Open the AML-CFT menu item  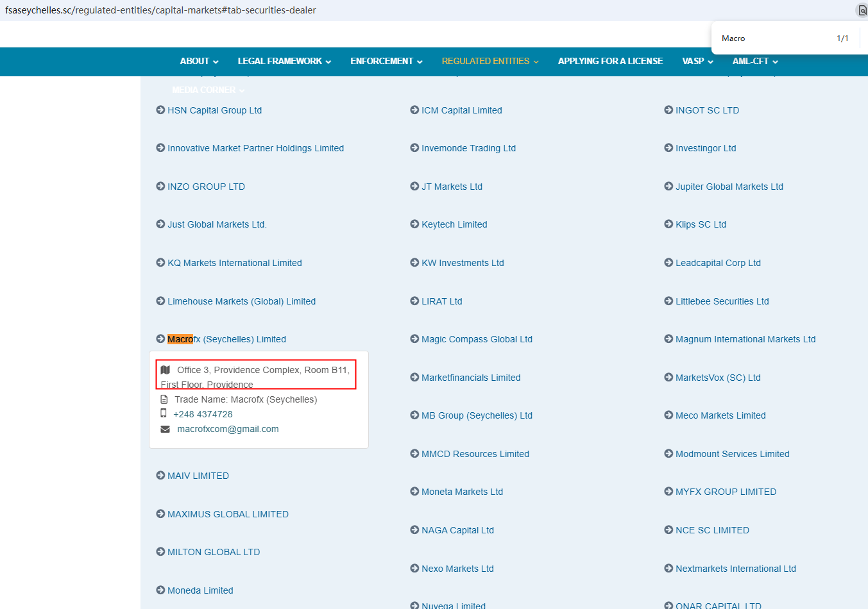click(755, 62)
